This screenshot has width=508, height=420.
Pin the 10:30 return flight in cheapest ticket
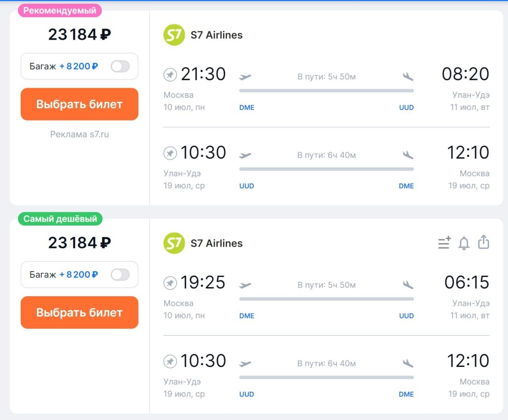click(x=170, y=361)
